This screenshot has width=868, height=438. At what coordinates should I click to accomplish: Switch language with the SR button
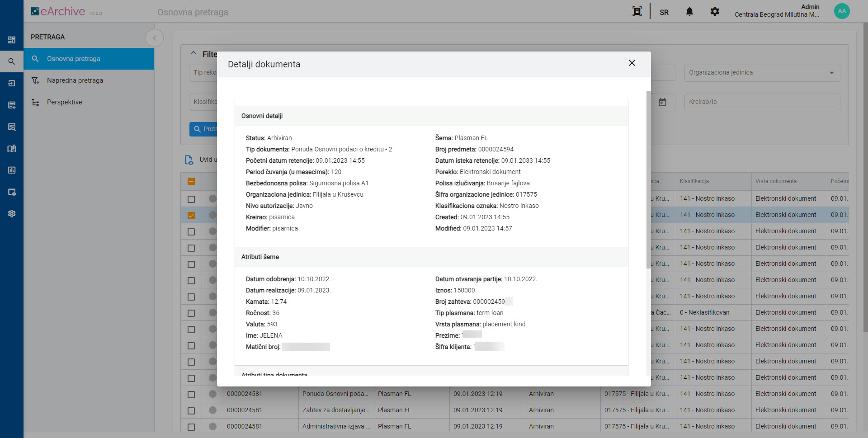[664, 12]
